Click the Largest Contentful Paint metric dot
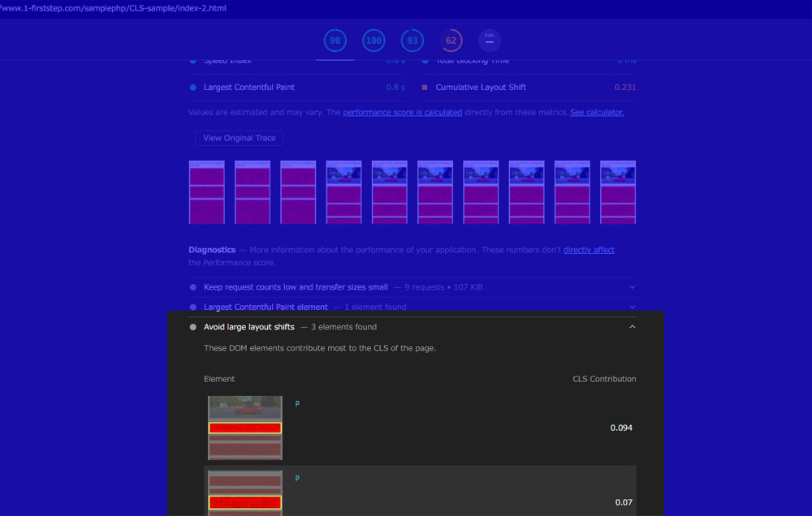 (x=193, y=88)
